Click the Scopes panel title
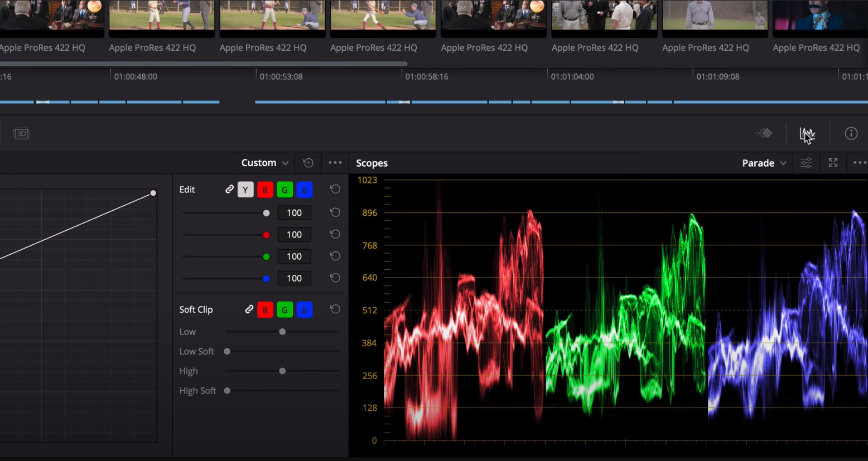868x461 pixels. (x=372, y=163)
